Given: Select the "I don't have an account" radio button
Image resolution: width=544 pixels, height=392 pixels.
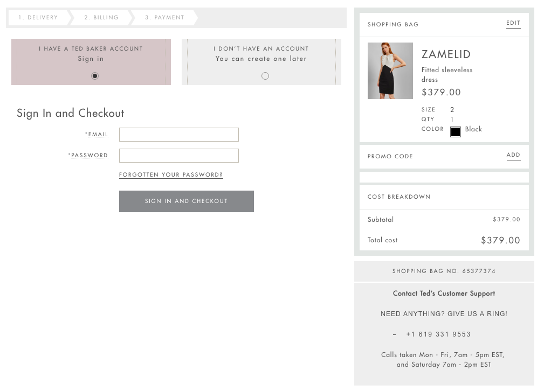Looking at the screenshot, I should tap(265, 76).
